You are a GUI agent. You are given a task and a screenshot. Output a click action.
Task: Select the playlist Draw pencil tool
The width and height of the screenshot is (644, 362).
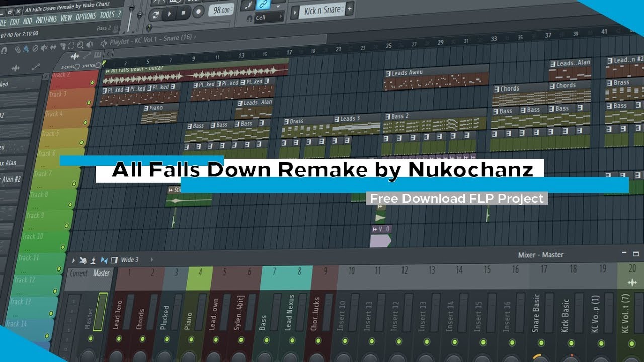18,50
